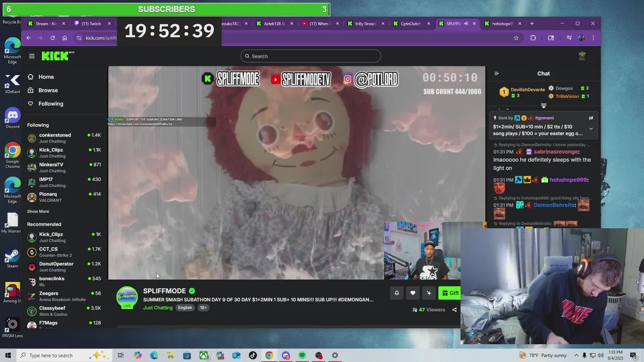Click the Kick search field

click(x=310, y=56)
